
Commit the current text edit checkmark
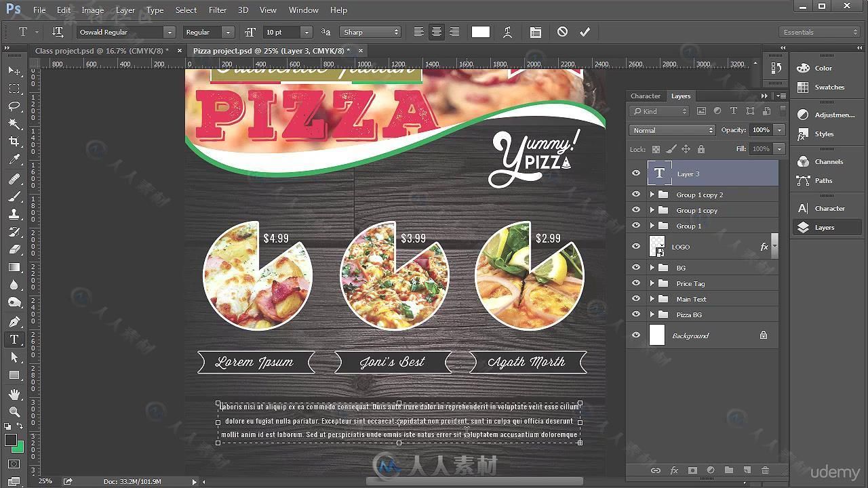tap(585, 32)
